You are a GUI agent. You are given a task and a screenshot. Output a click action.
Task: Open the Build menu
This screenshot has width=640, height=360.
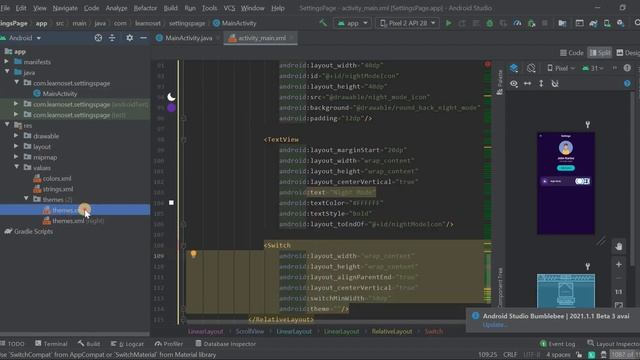171,8
